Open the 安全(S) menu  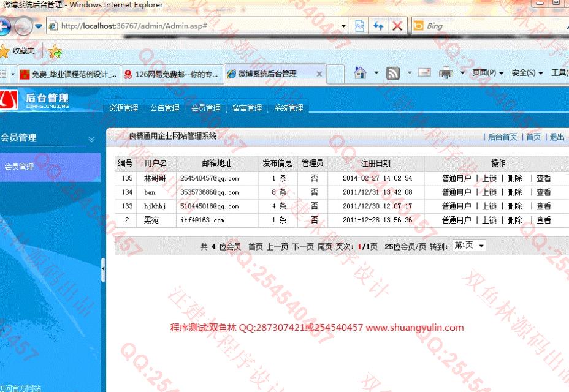(527, 73)
